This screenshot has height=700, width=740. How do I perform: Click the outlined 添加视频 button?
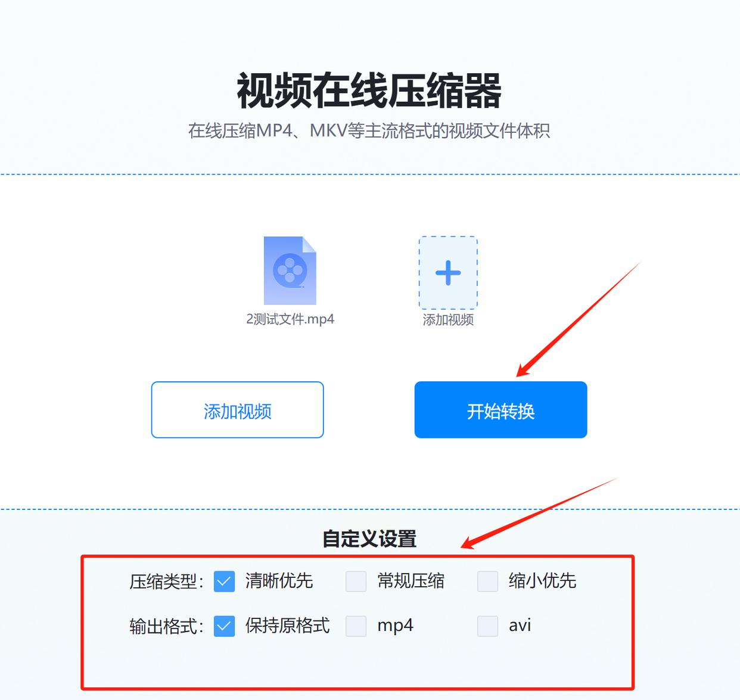(237, 410)
